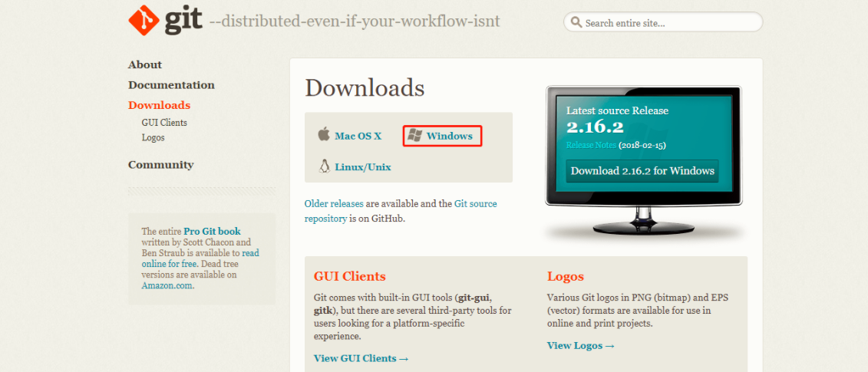The width and height of the screenshot is (868, 372).
Task: Open the Community page
Action: (x=161, y=165)
